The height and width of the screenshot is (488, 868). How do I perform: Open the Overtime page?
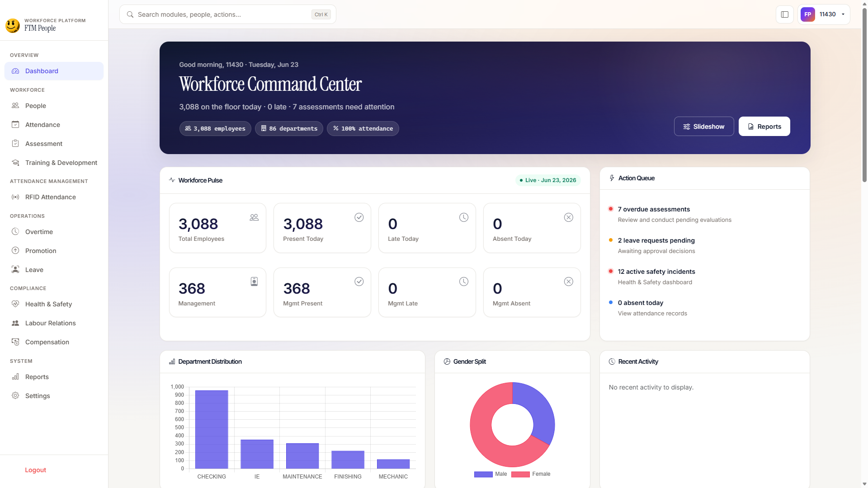coord(54,232)
